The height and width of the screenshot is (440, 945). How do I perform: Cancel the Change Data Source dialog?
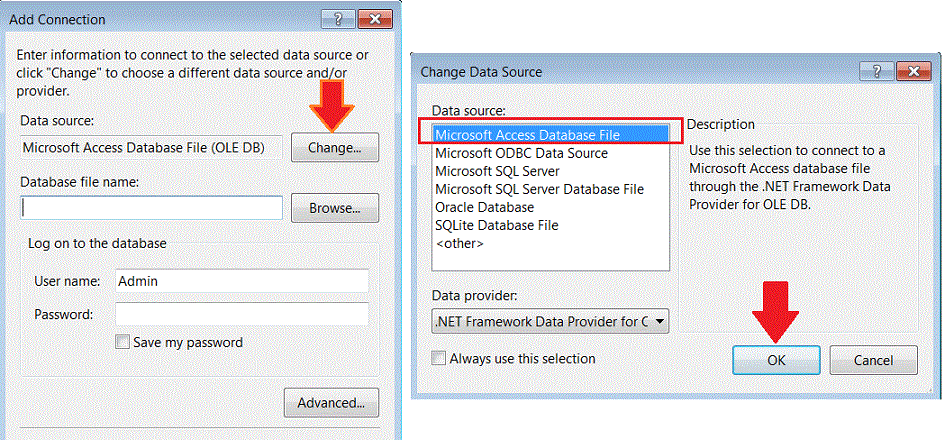(873, 360)
